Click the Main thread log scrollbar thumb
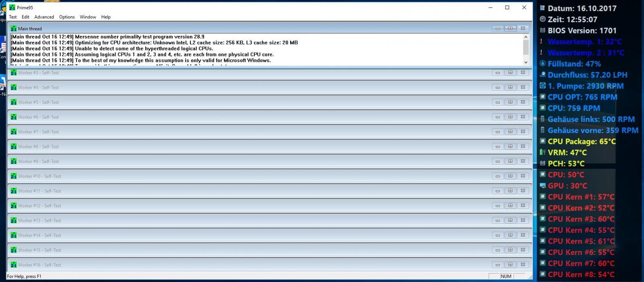Image resolution: width=644 pixels, height=282 pixels. [526, 47]
